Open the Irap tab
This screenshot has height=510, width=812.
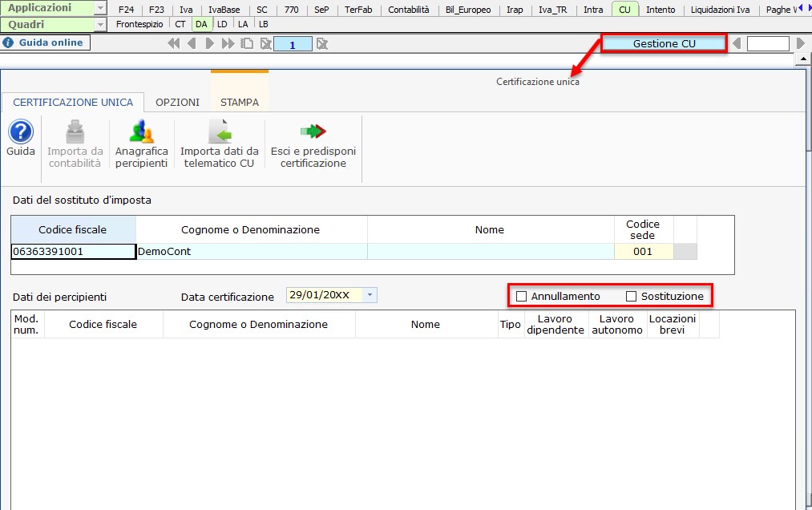tap(515, 10)
